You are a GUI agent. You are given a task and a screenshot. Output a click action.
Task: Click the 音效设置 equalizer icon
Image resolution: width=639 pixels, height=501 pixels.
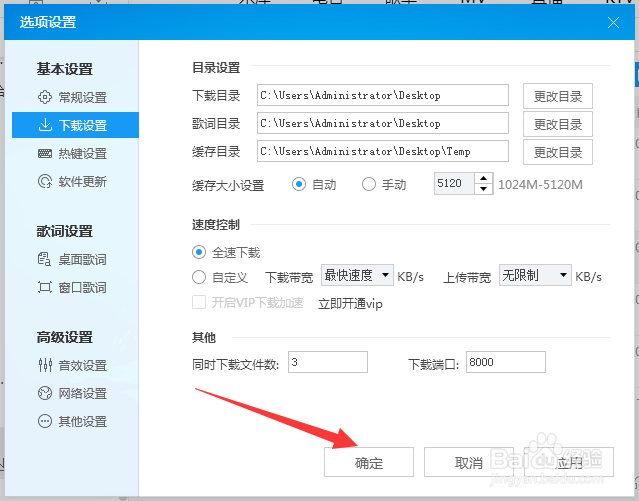click(45, 365)
